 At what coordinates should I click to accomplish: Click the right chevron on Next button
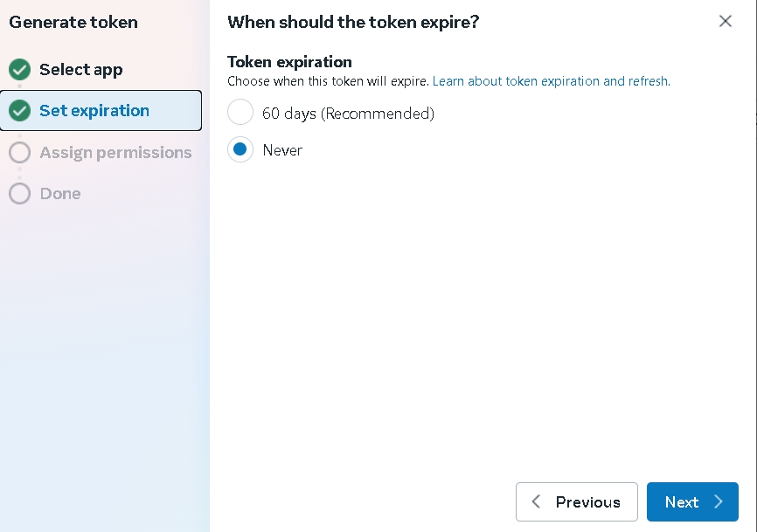(719, 501)
